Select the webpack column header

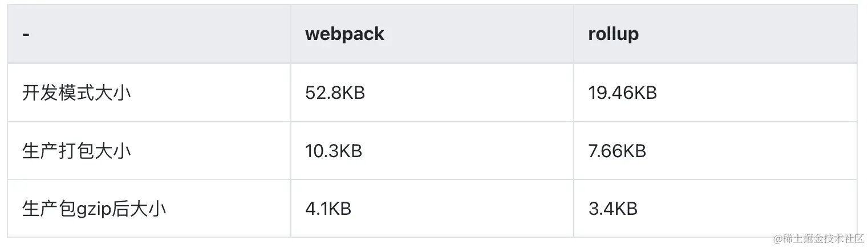click(344, 34)
